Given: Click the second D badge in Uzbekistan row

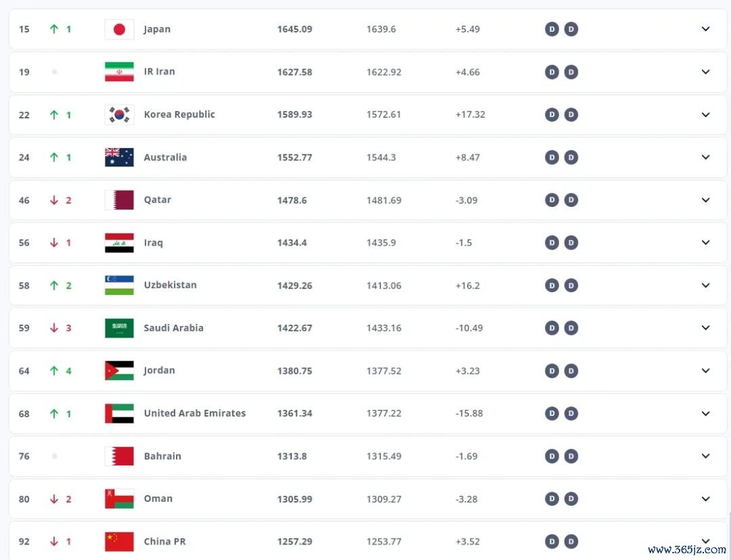Looking at the screenshot, I should click(x=571, y=285).
